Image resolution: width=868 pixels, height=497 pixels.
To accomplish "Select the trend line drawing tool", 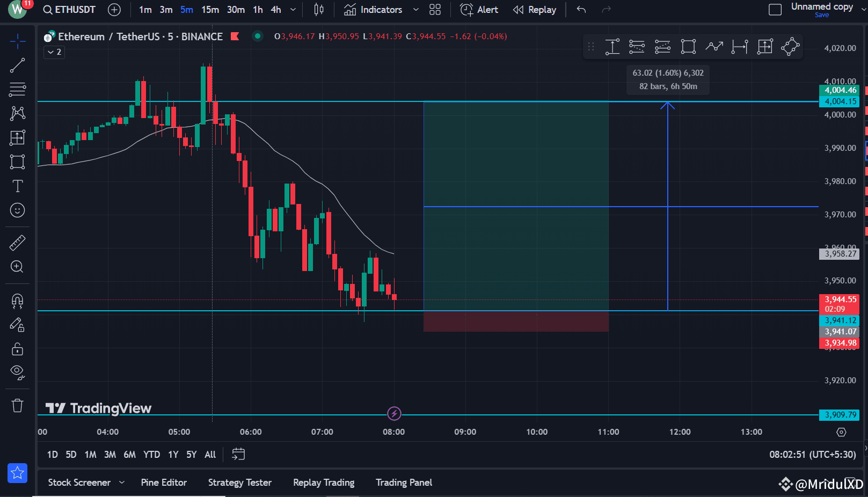I will [x=17, y=65].
